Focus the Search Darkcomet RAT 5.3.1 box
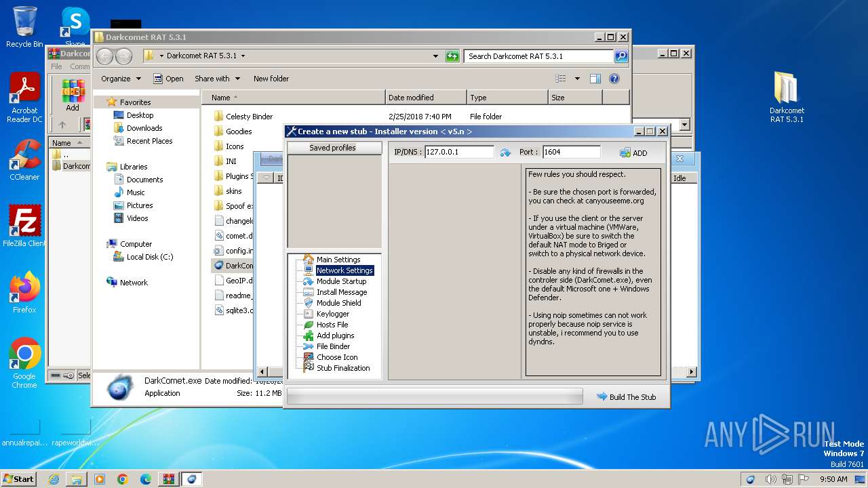Image resolution: width=868 pixels, height=488 pixels. pos(539,56)
